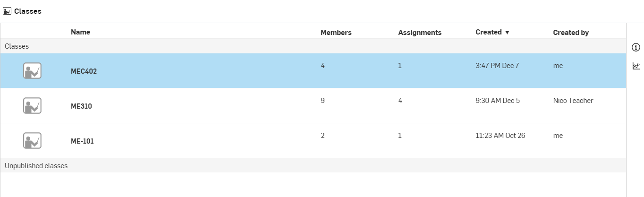The width and height of the screenshot is (644, 197).
Task: Expand the Unpublished classes section
Action: (x=313, y=166)
